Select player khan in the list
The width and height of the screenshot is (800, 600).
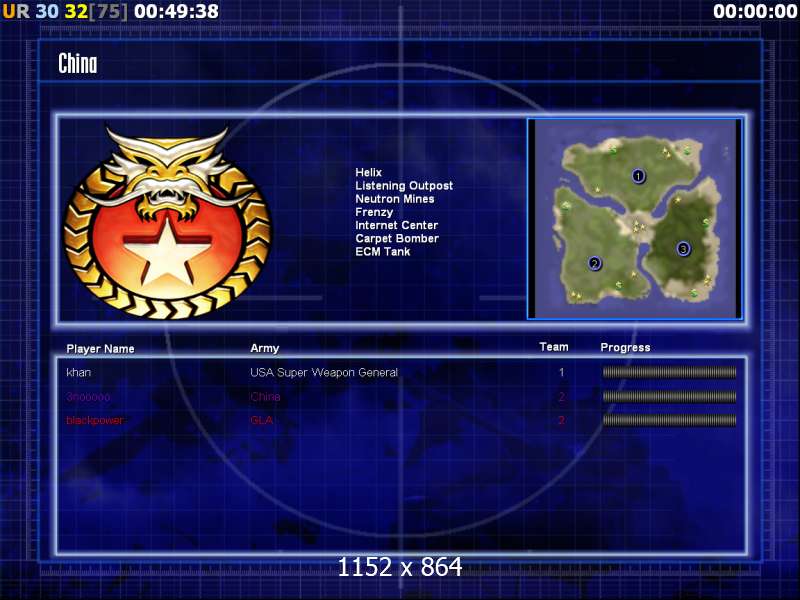(x=79, y=372)
